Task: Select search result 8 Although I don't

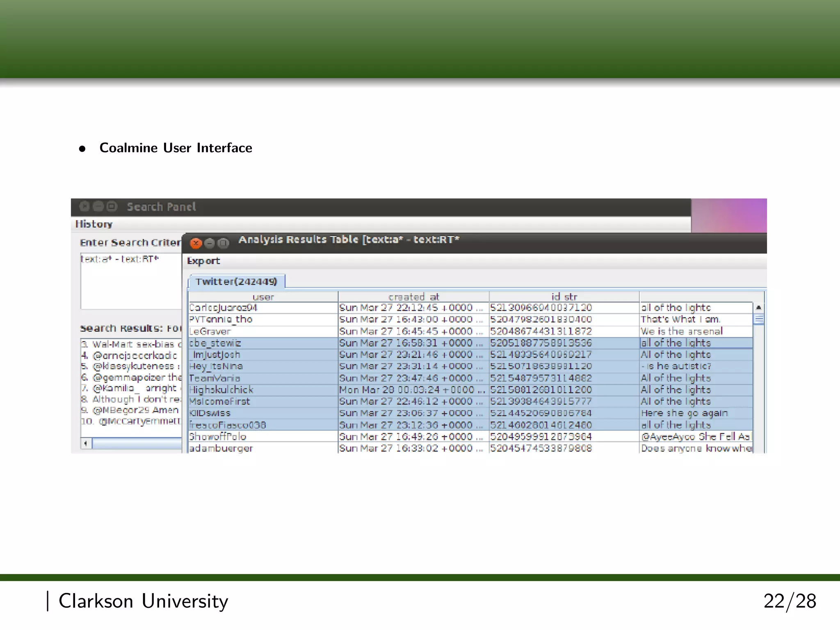Action: [x=131, y=399]
